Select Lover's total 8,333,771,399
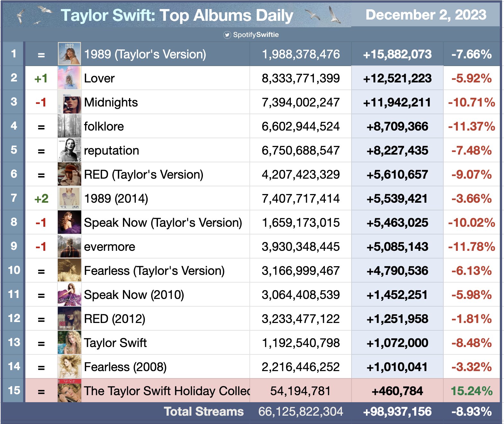504x424 pixels. tap(301, 78)
